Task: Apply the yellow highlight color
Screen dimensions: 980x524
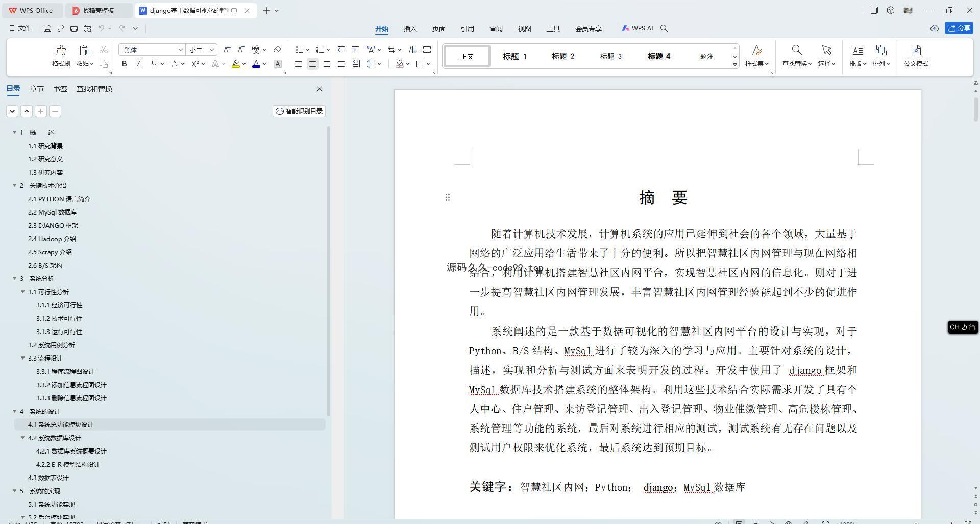Action: click(235, 64)
